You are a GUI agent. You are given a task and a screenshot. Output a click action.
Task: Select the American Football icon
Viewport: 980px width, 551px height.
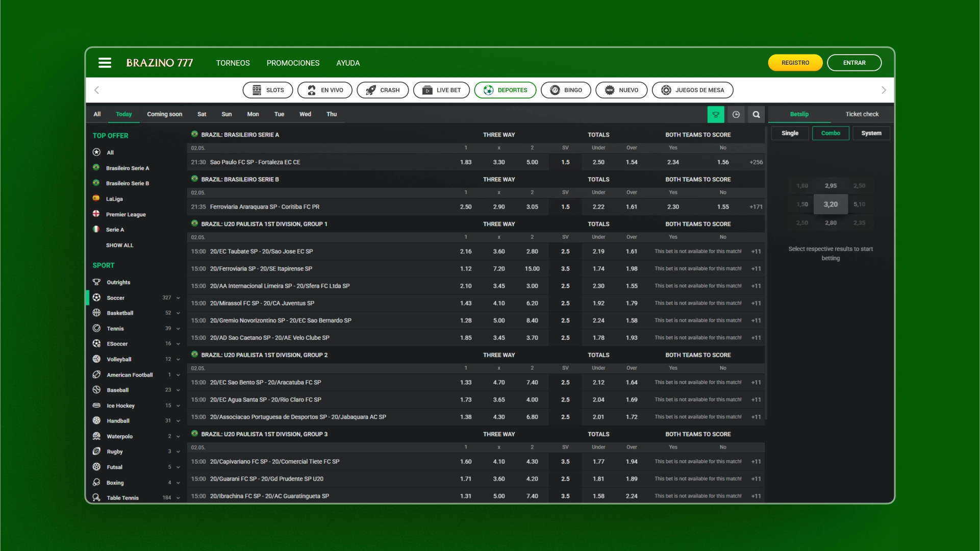click(96, 374)
